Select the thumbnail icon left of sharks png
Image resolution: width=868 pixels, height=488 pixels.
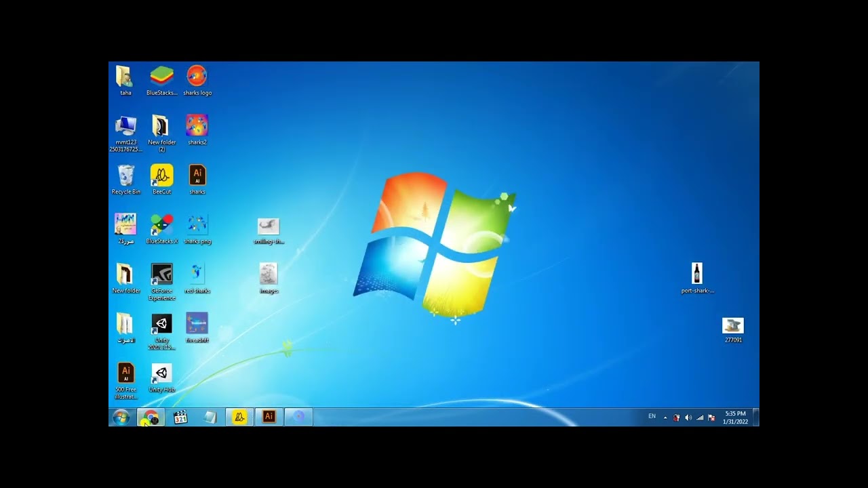125,228
